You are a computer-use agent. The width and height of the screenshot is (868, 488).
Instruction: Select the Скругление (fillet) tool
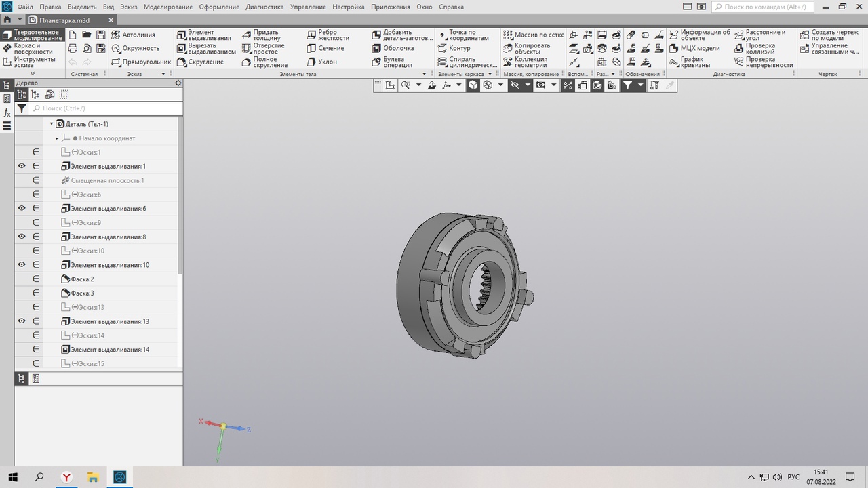[201, 62]
